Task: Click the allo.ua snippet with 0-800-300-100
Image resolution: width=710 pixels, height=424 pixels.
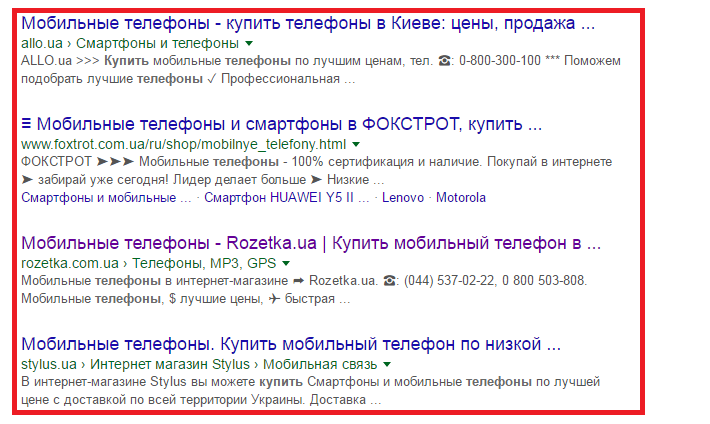Action: (x=321, y=70)
